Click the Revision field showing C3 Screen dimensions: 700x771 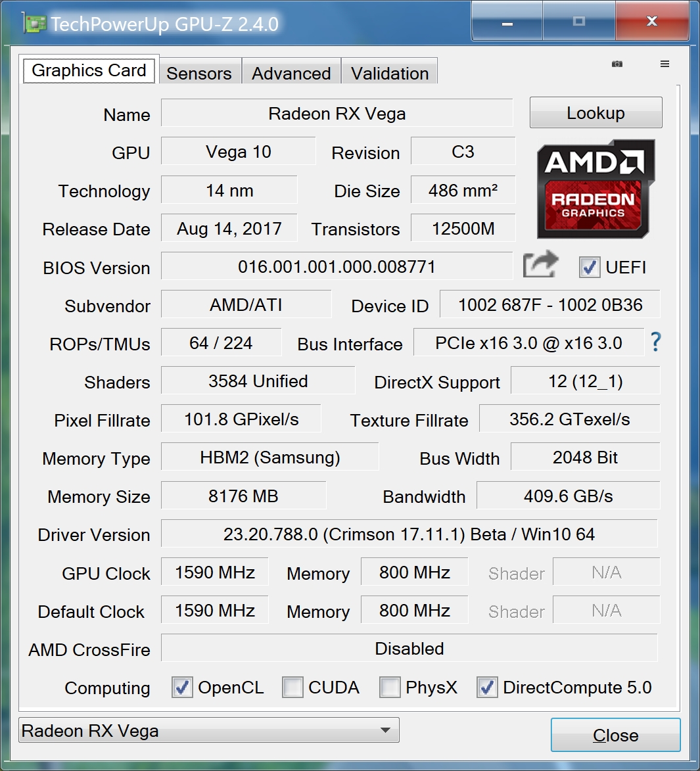click(463, 151)
